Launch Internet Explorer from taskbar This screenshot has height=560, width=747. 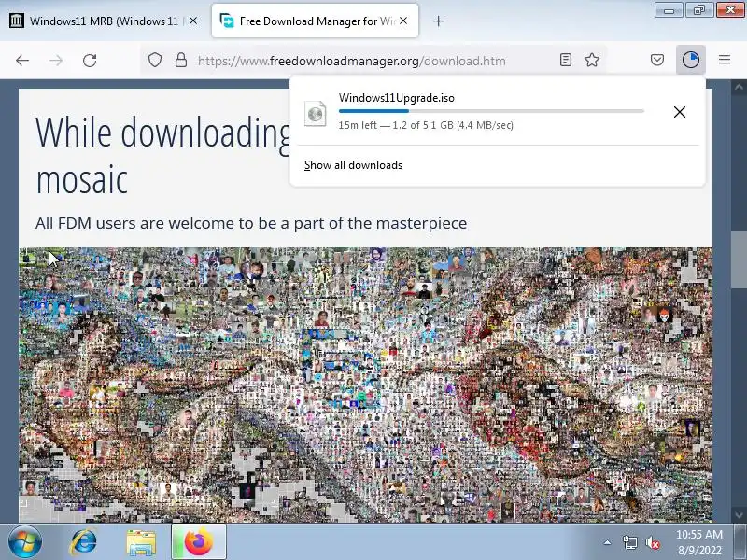pos(84,542)
